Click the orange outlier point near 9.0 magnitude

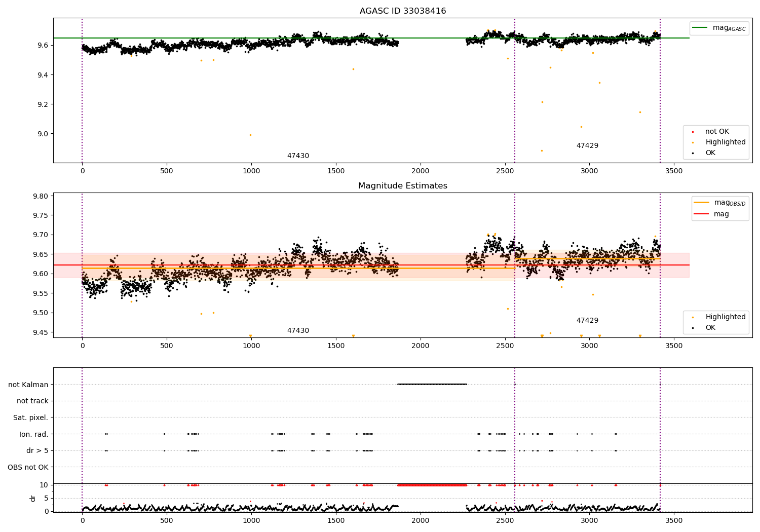(250, 135)
